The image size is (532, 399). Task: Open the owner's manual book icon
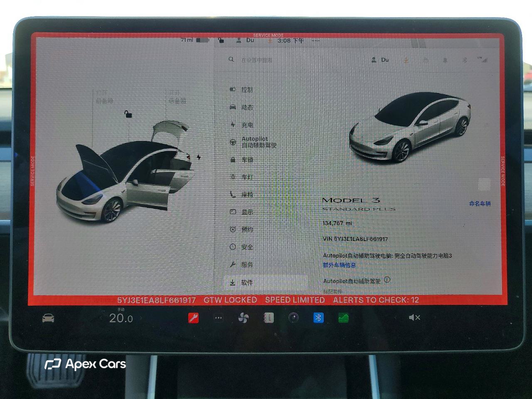pos(268,318)
